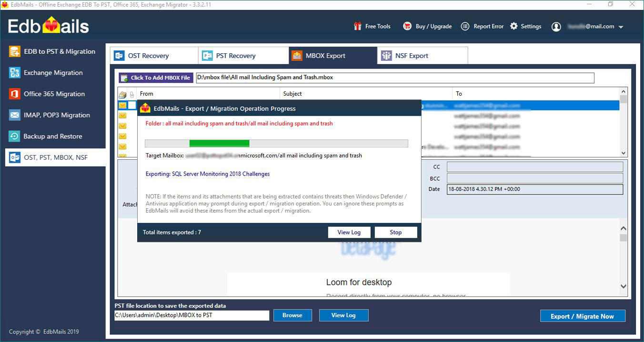Screen dimensions: 644x342
Task: Click the Settings gear icon
Action: (513, 26)
